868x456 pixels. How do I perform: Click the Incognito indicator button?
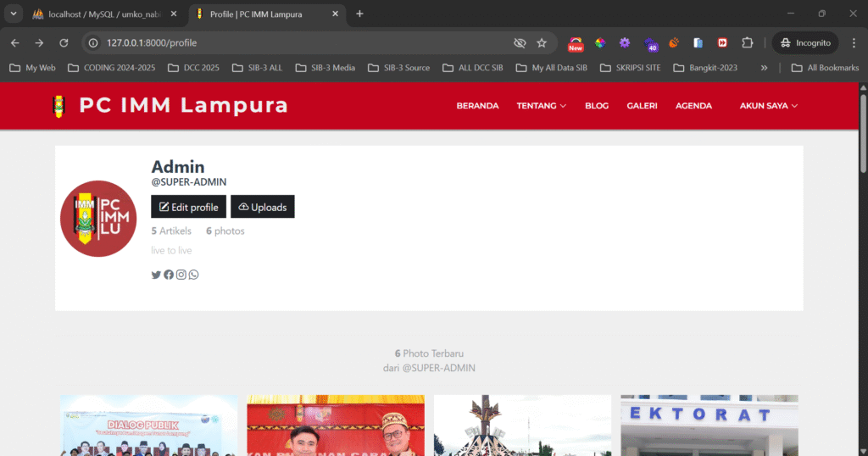(x=805, y=42)
